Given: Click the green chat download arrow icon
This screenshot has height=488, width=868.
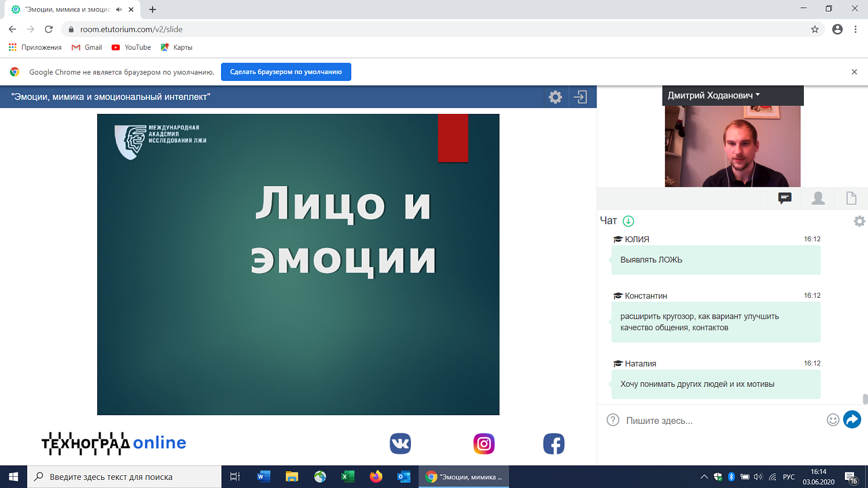Looking at the screenshot, I should (628, 221).
